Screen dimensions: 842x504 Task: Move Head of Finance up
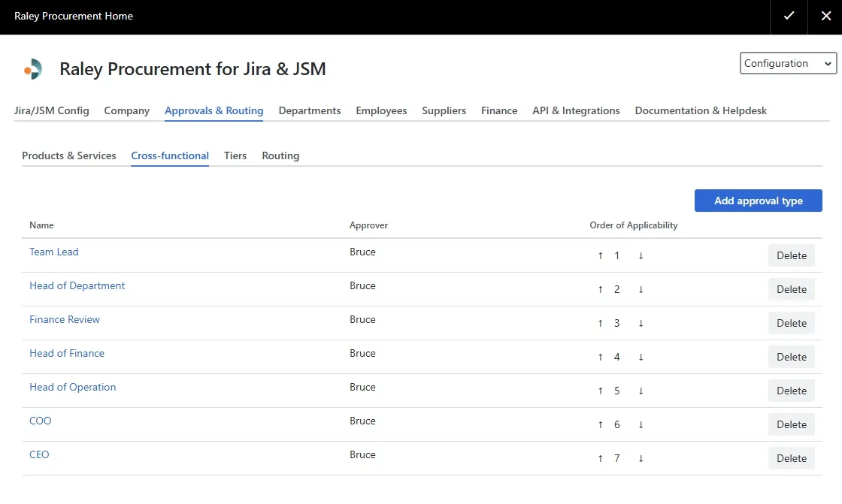click(x=601, y=357)
